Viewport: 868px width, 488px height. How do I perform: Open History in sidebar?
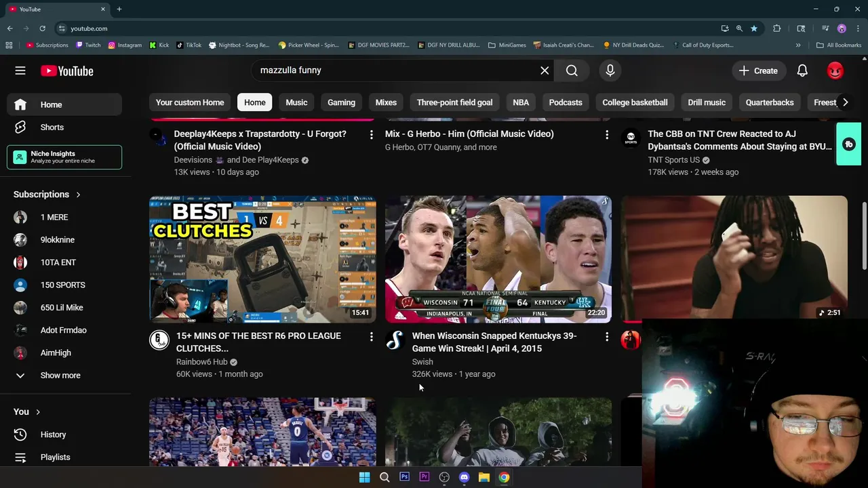pyautogui.click(x=64, y=434)
